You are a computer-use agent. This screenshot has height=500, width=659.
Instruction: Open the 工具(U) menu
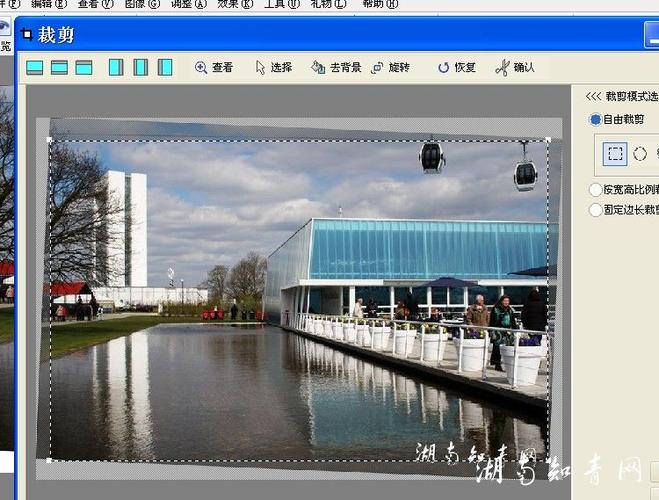point(282,5)
